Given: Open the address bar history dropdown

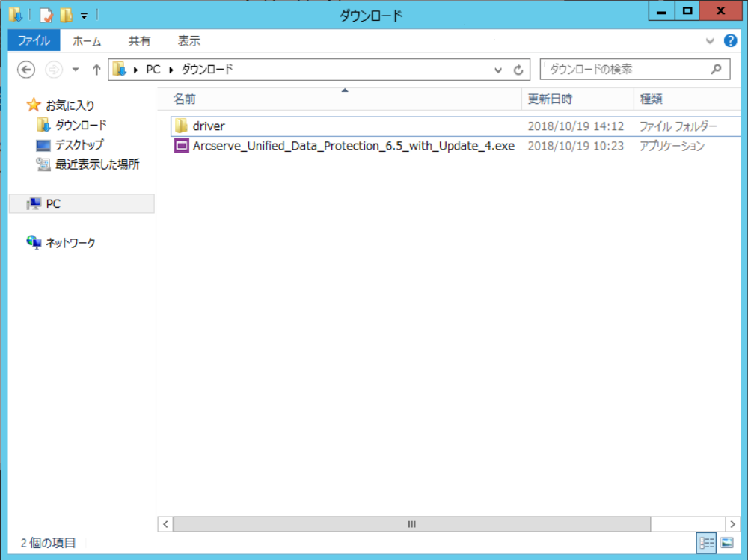Looking at the screenshot, I should coord(498,70).
